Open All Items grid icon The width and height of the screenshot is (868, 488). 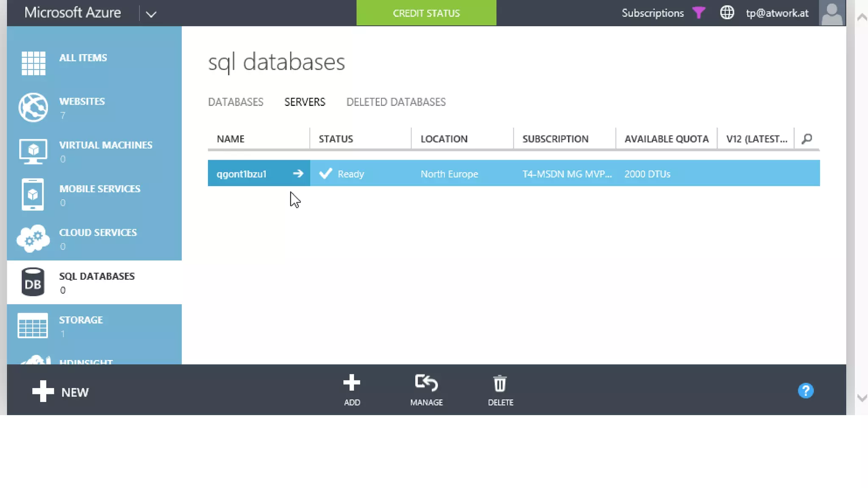(x=33, y=64)
